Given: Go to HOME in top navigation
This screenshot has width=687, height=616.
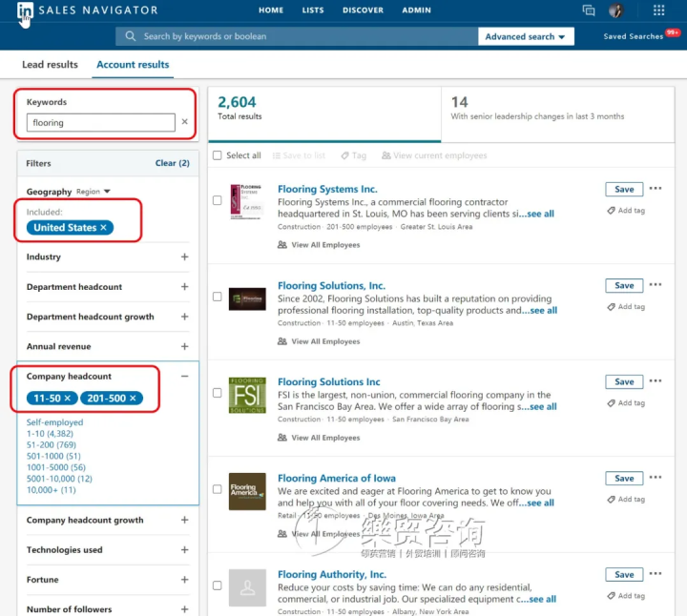Looking at the screenshot, I should click(271, 10).
